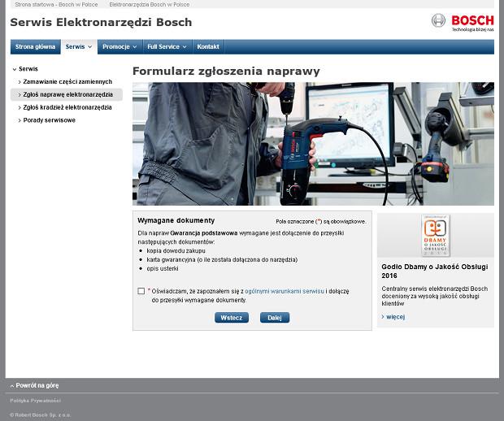Open Porady serwisowe sidebar item
Image resolution: width=504 pixels, height=421 pixels.
pos(47,120)
